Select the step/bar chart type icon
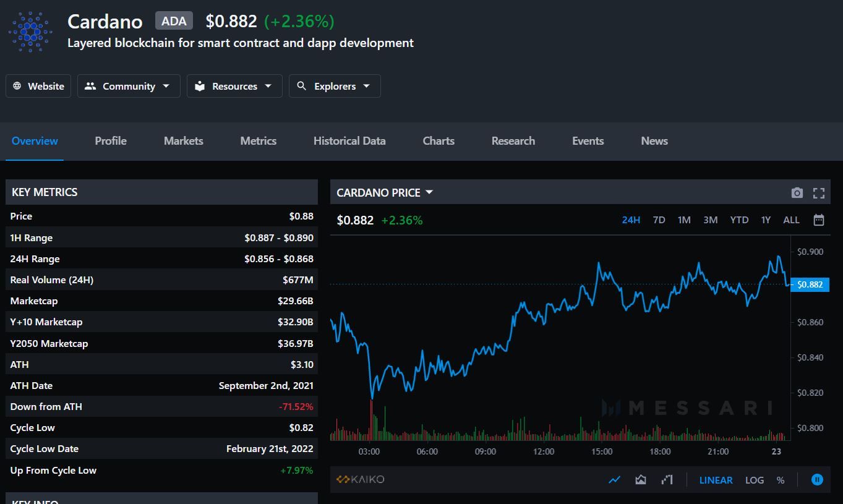Screen dimensions: 843x504 (667, 480)
